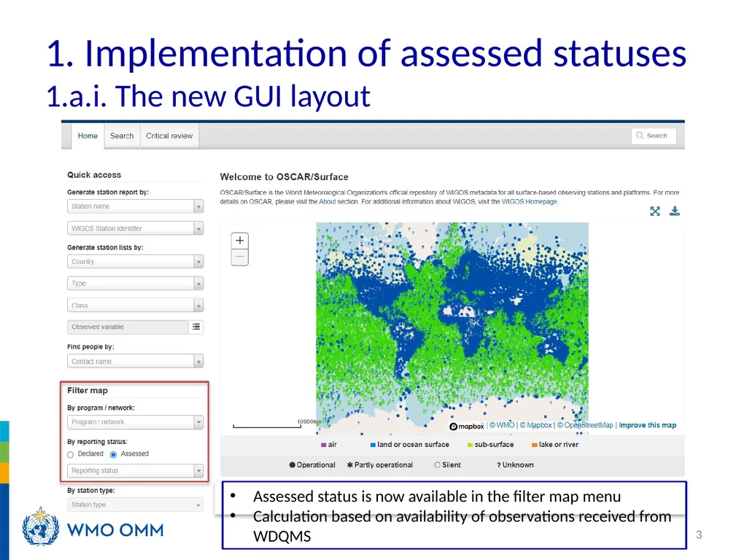This screenshot has width=747, height=560.
Task: Expand the Type dropdown
Action: (135, 284)
